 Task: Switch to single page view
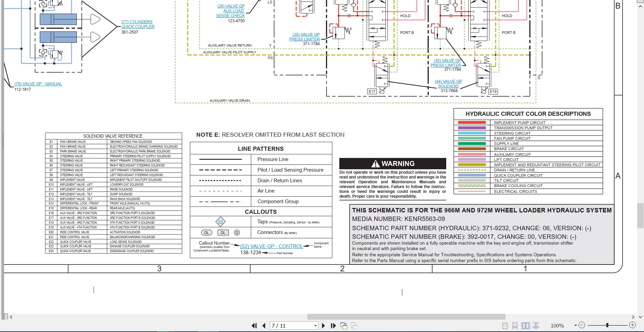pos(505,325)
